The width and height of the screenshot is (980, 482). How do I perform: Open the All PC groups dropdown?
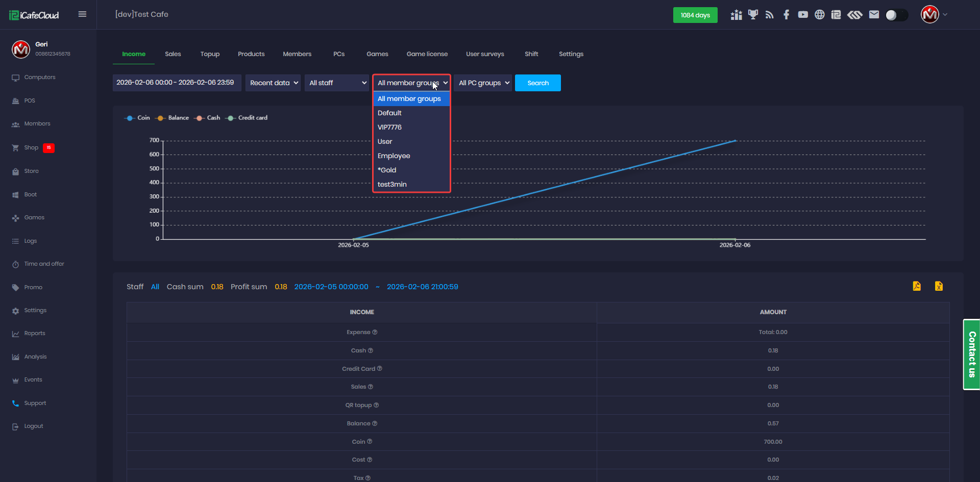pos(483,83)
